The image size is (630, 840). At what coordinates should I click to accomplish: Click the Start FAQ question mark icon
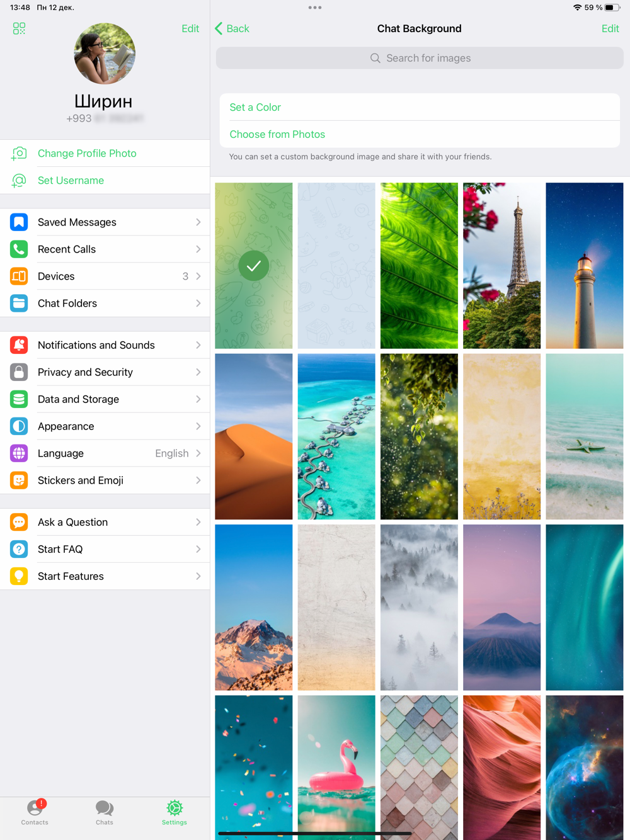click(x=19, y=549)
